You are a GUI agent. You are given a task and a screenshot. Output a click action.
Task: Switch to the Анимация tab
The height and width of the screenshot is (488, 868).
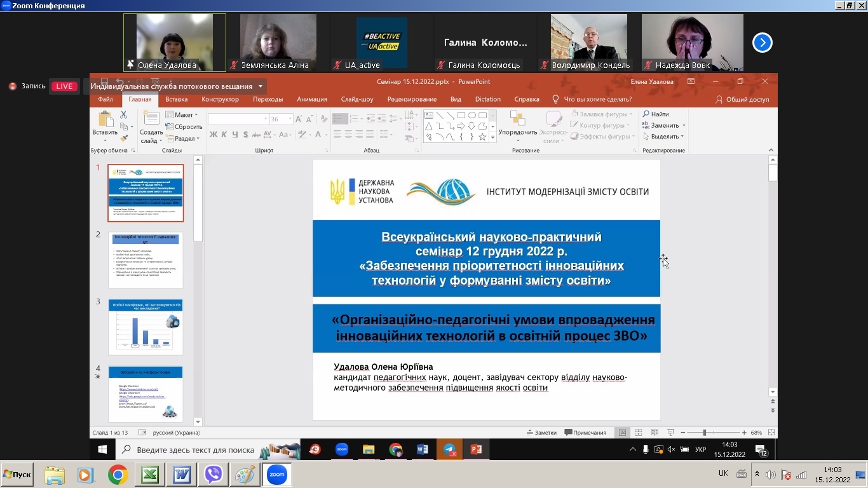(x=311, y=99)
